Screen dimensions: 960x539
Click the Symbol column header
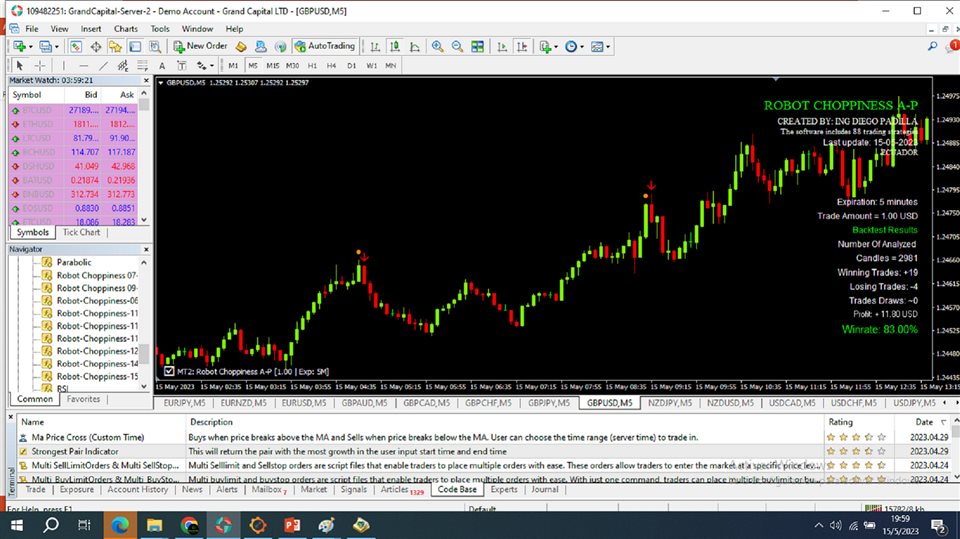[36, 95]
